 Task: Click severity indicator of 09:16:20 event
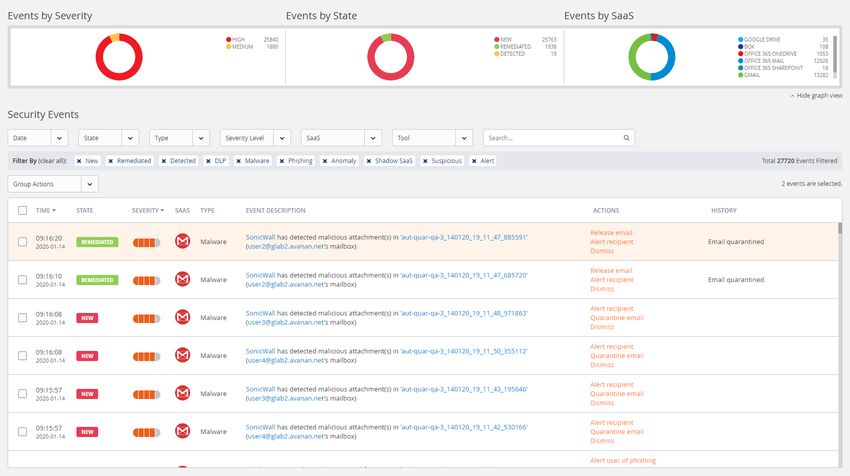(x=146, y=242)
